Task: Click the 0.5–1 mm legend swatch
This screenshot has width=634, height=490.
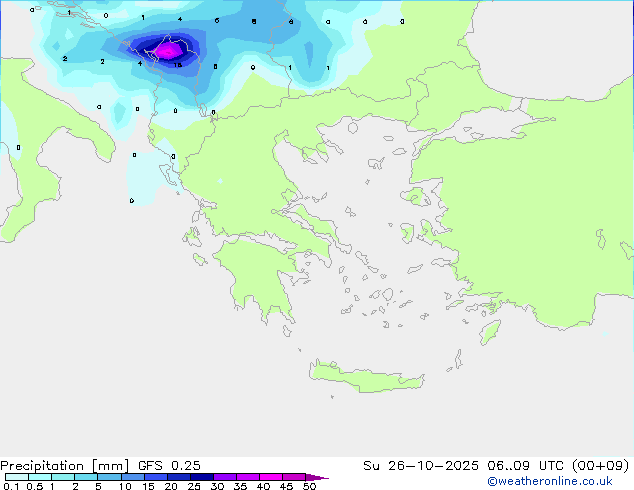Action: 40,477
